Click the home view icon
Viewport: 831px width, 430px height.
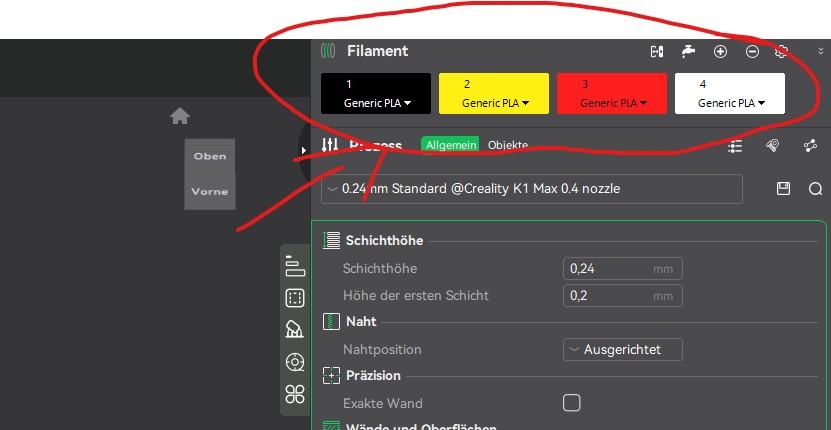[180, 117]
